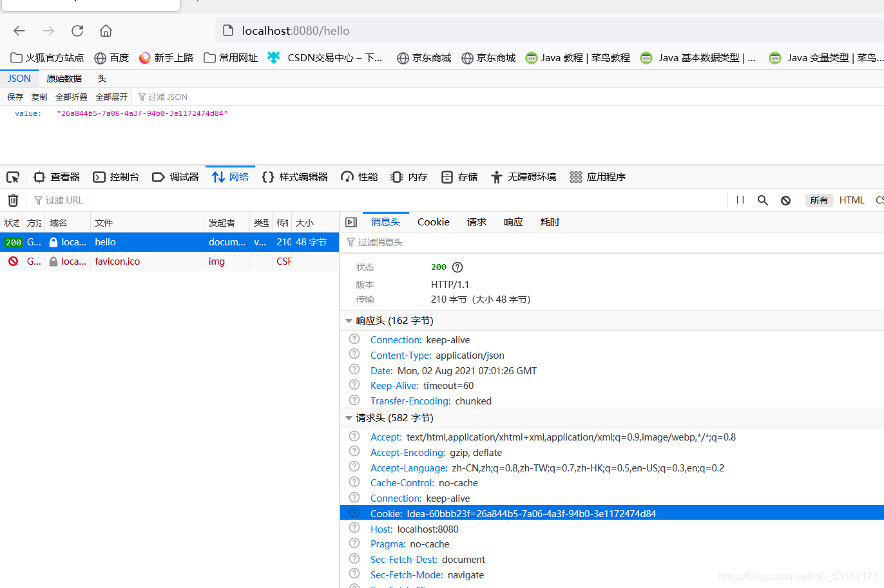Viewport: 884px width, 588px height.
Task: Open the Java 基本数据类型 bookmark
Action: point(698,58)
